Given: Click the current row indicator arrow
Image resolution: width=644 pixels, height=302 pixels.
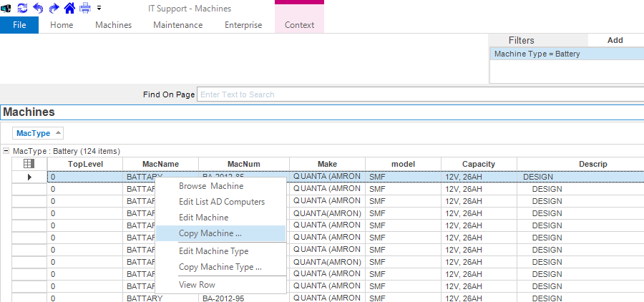Looking at the screenshot, I should (29, 177).
